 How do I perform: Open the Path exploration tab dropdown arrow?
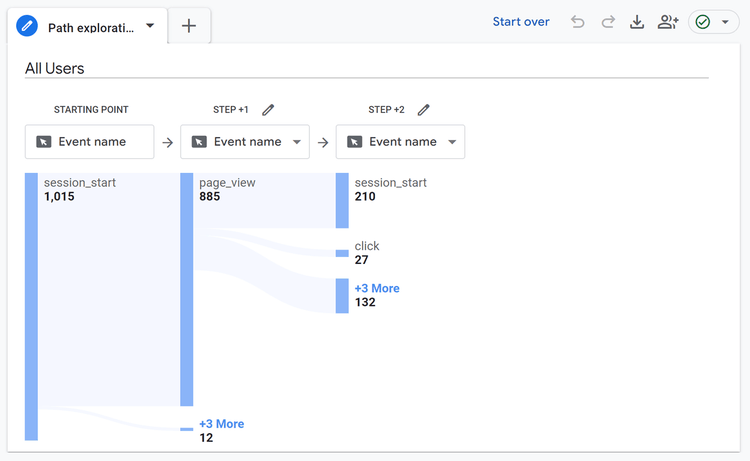(150, 25)
